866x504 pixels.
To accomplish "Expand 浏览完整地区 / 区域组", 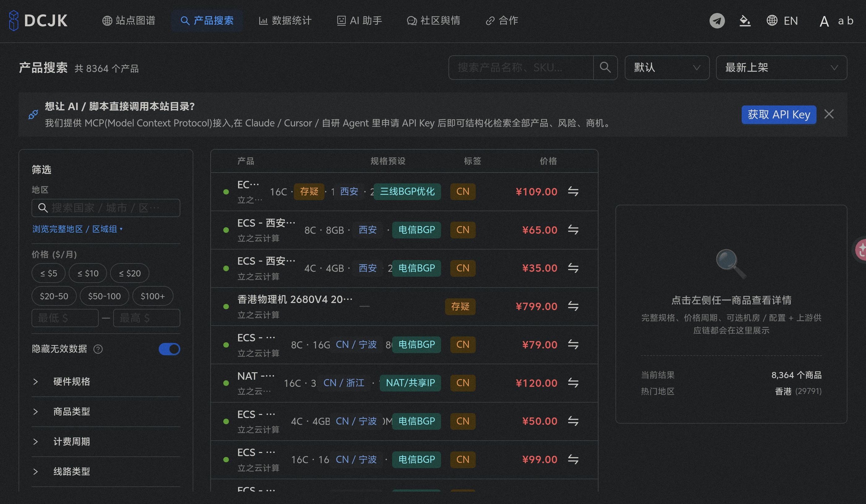I will [x=77, y=229].
